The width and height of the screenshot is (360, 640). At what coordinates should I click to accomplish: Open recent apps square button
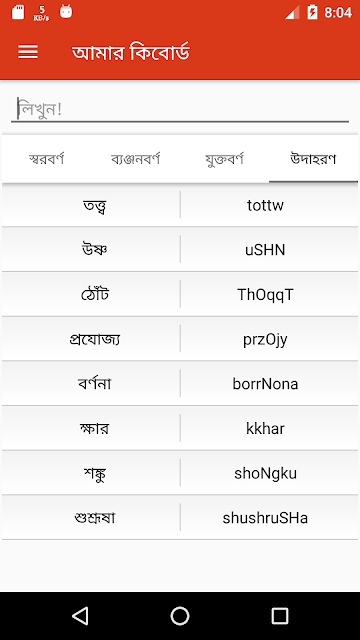[x=280, y=616]
